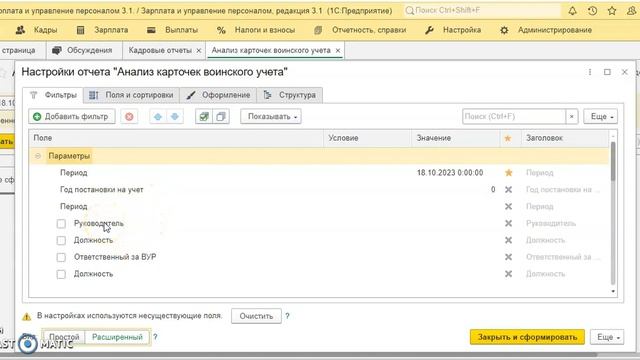
Task: Move filter down with arrow icon
Action: click(x=175, y=117)
